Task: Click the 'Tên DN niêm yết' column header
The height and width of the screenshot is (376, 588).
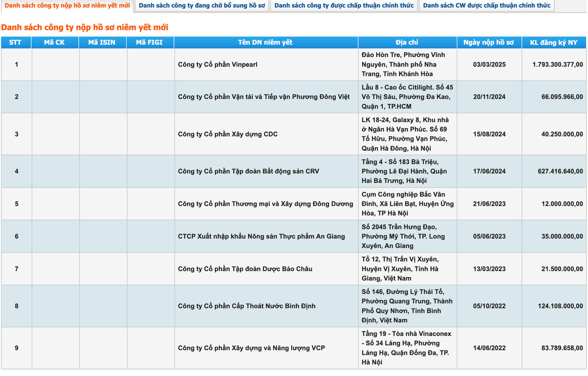Action: coord(266,42)
